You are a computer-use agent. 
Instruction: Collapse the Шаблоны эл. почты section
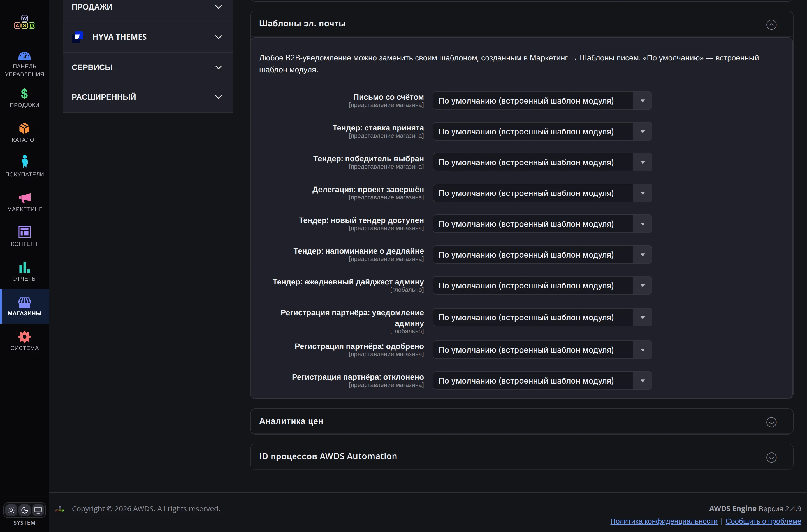[771, 24]
